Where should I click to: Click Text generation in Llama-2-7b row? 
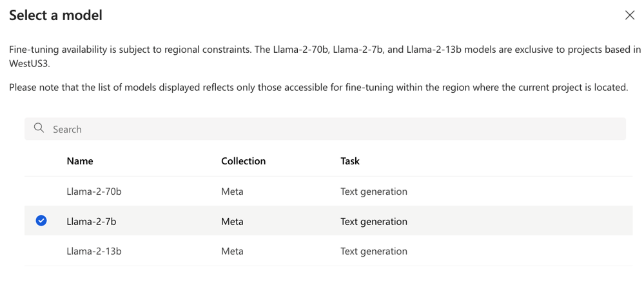(374, 221)
